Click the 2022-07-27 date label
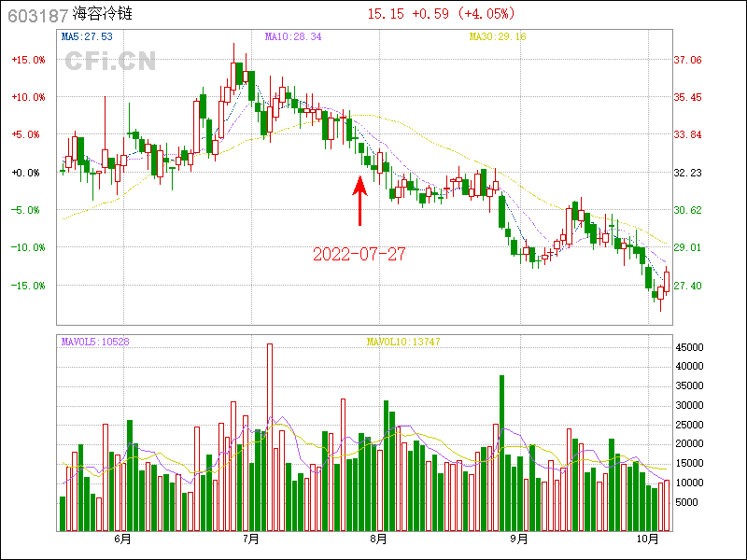 [359, 254]
